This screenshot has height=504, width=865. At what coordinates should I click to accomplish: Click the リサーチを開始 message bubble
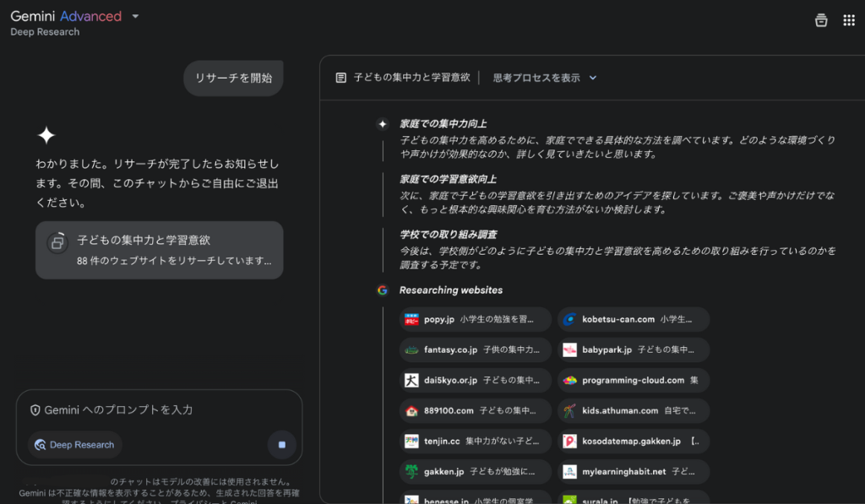tap(233, 79)
